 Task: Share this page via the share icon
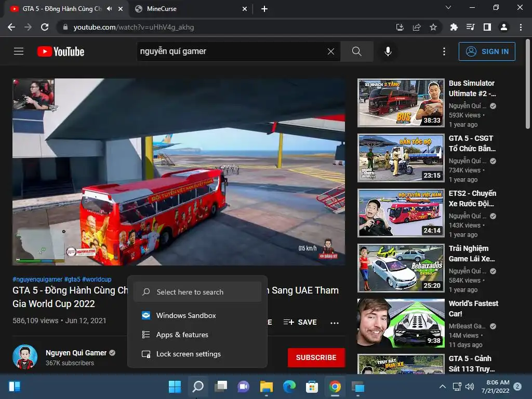point(417,27)
